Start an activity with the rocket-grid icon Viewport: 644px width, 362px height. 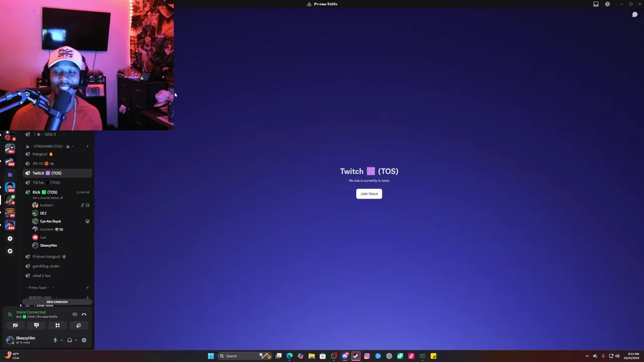57,325
